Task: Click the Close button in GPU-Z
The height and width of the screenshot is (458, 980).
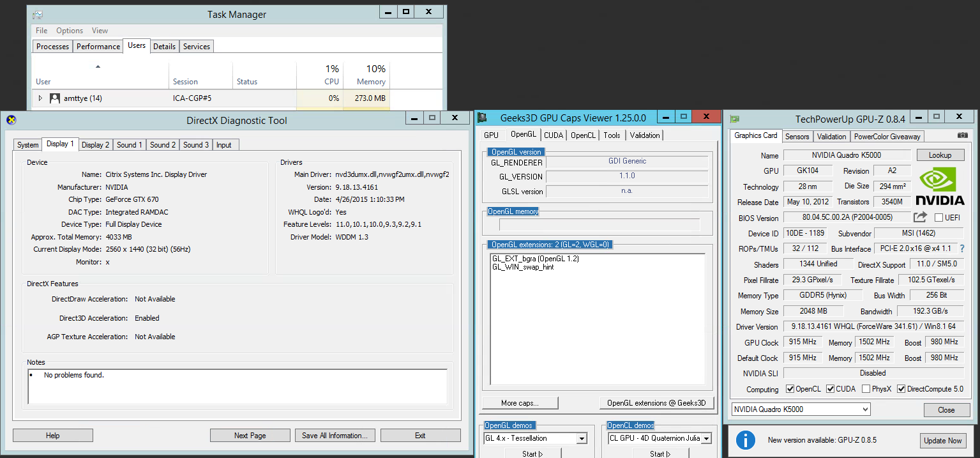Action: pos(946,410)
